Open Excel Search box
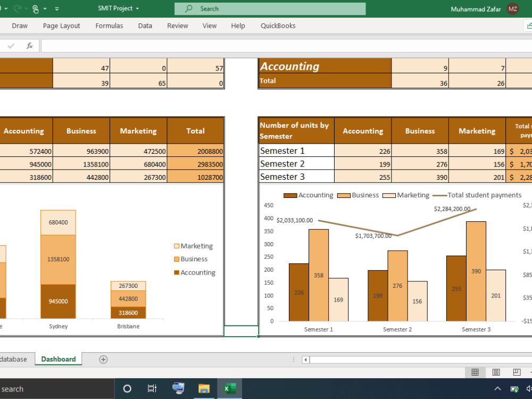The width and height of the screenshot is (532, 399). [x=270, y=9]
